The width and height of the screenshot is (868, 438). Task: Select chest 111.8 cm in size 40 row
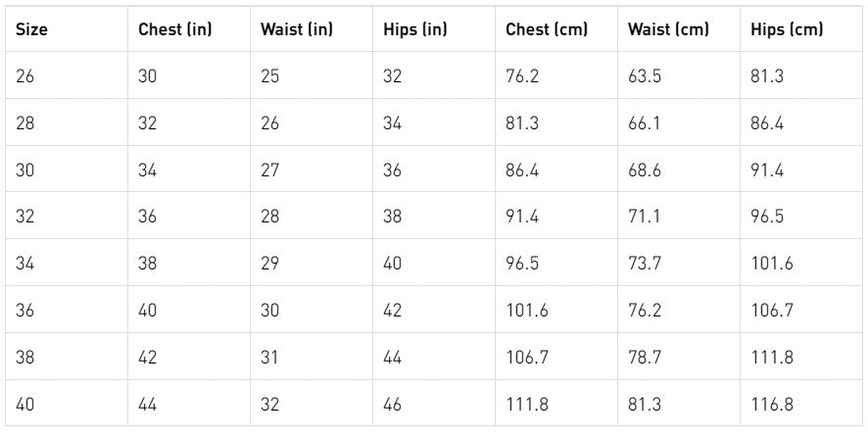pyautogui.click(x=526, y=404)
